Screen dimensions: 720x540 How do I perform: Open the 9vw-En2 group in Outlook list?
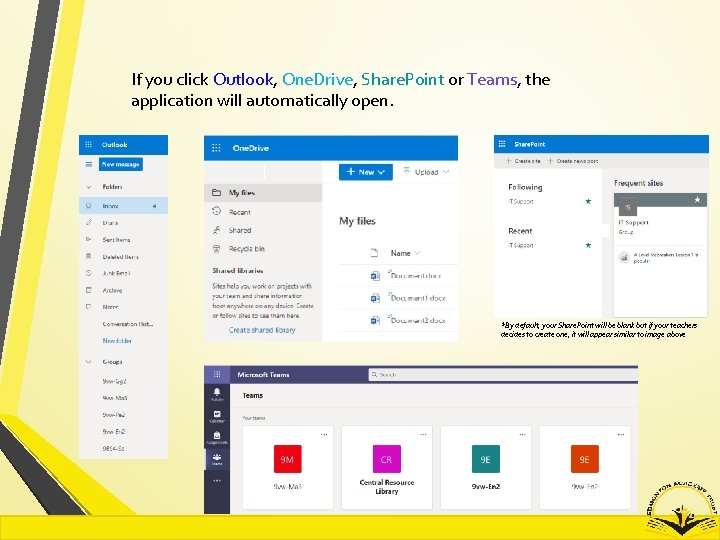[114, 432]
